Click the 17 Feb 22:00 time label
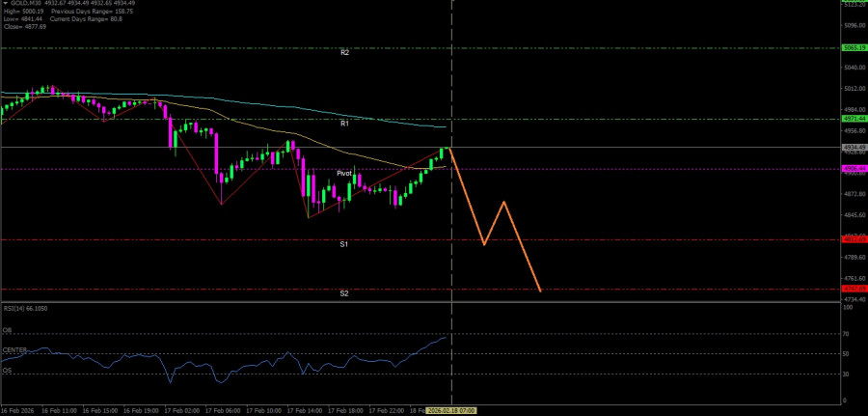The width and height of the screenshot is (868, 416). pyautogui.click(x=387, y=411)
